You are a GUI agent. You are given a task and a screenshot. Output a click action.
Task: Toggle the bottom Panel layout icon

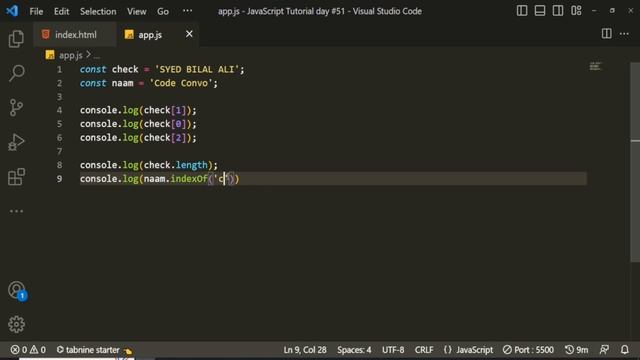540,11
